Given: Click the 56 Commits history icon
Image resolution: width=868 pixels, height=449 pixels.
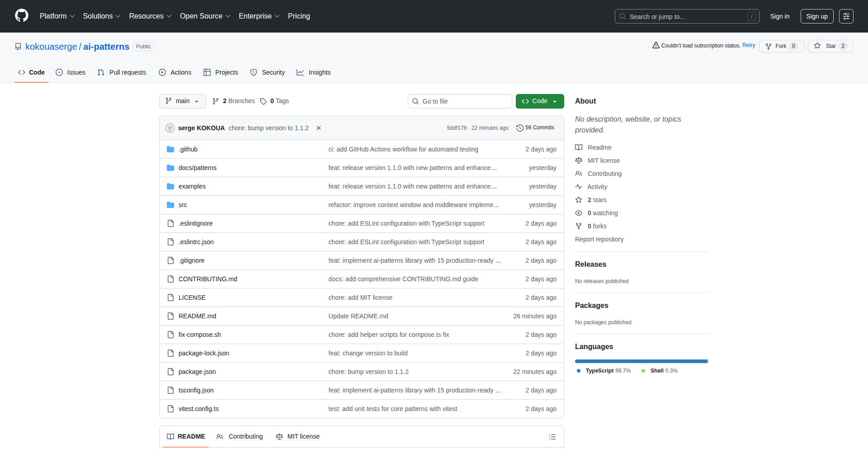Looking at the screenshot, I should pos(520,128).
